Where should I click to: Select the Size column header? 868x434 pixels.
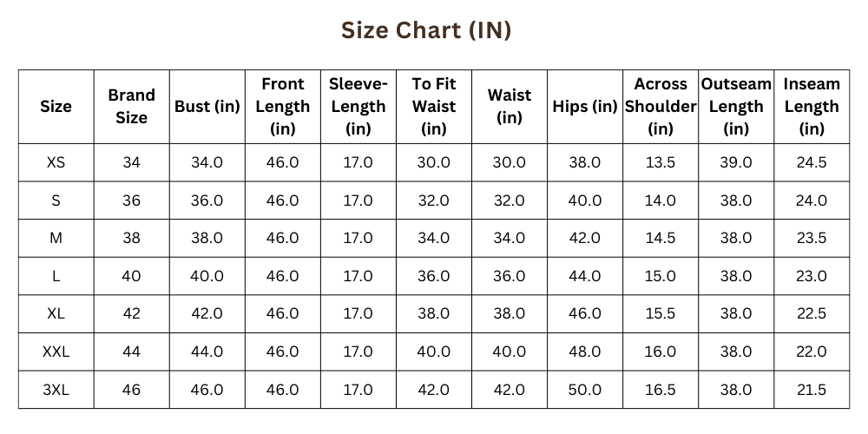pyautogui.click(x=56, y=107)
